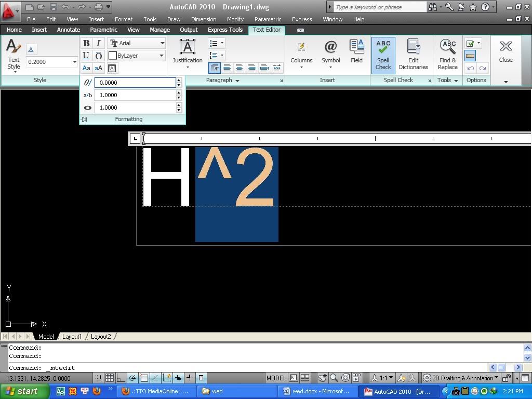
Task: Click the Undo icon in Options panel
Action: coord(470,68)
